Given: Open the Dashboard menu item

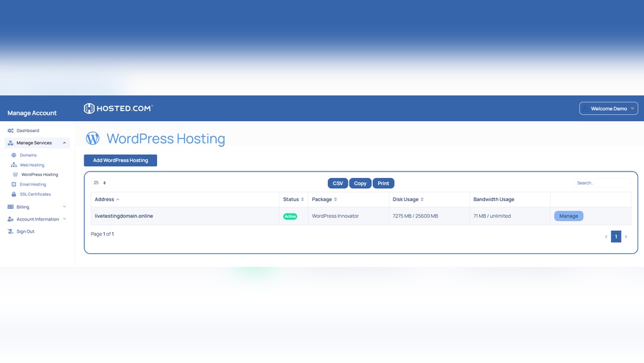Looking at the screenshot, I should click(x=28, y=130).
